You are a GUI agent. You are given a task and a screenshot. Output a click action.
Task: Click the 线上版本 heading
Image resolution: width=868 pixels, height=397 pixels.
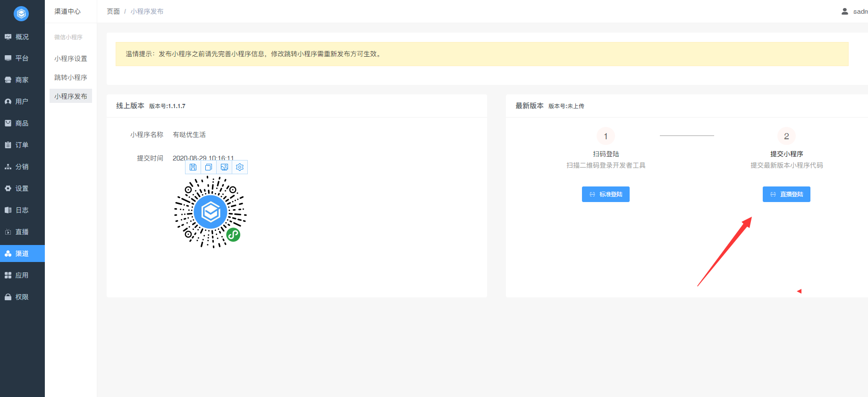pyautogui.click(x=130, y=106)
